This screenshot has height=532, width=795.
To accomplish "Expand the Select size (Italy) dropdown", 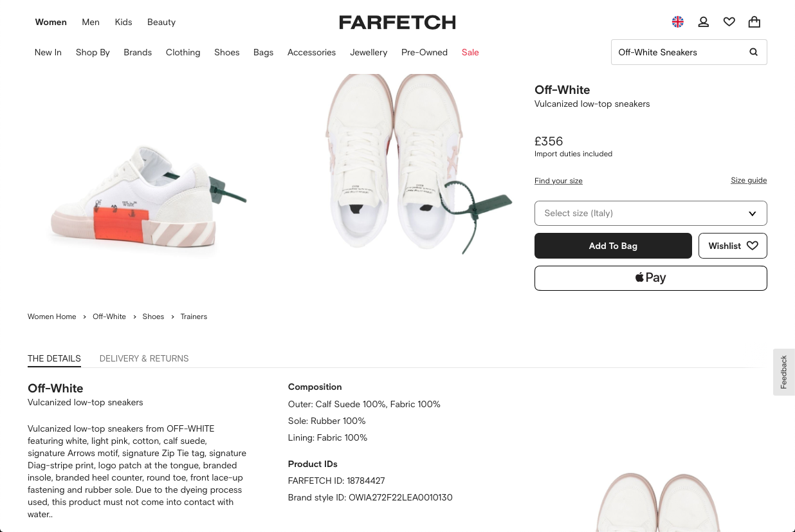I will point(650,213).
